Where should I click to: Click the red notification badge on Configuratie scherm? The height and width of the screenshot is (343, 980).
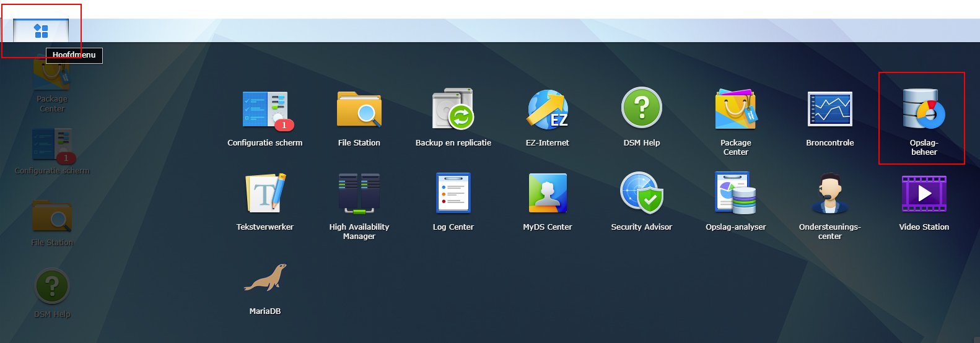click(284, 125)
